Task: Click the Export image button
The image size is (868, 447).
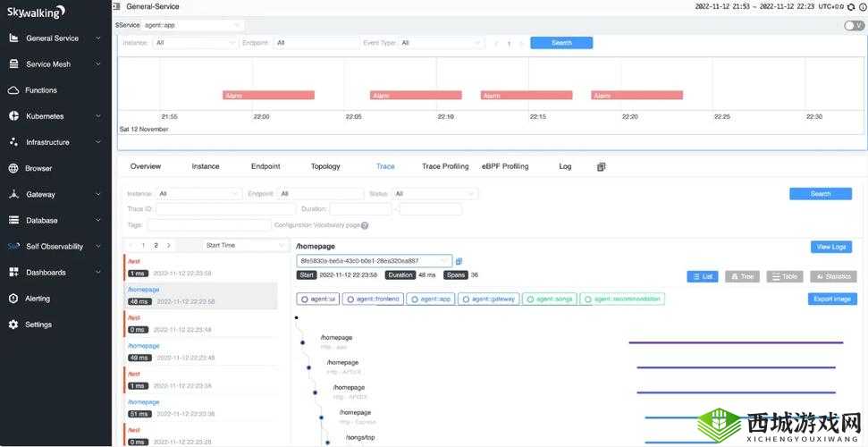Action: 831,299
